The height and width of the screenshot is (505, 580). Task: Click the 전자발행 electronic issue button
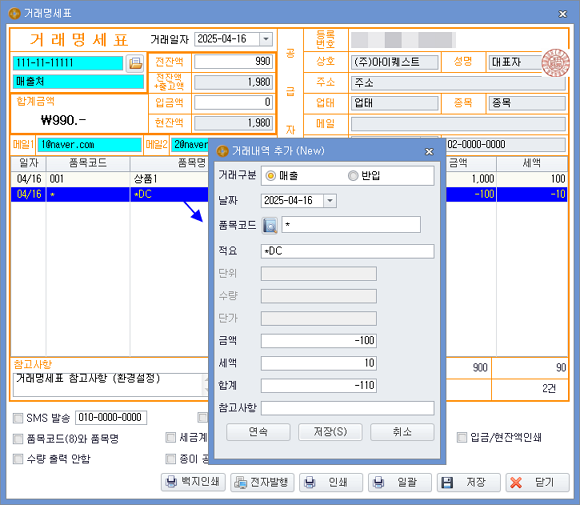262,482
